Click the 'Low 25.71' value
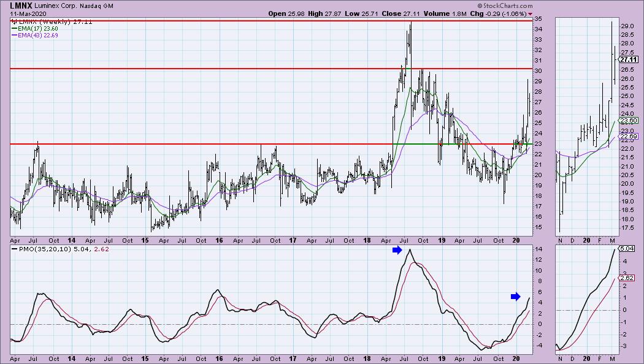The image size is (644, 364). click(361, 13)
